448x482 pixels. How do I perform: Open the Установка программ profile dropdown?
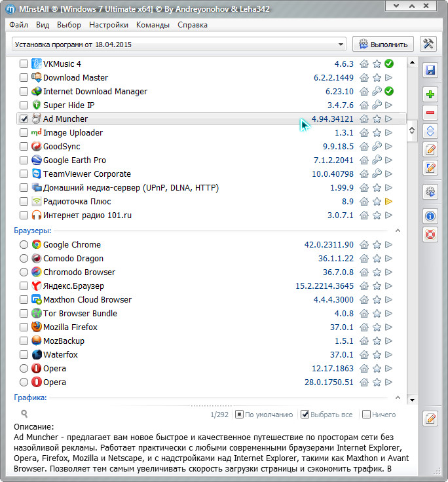(179, 45)
